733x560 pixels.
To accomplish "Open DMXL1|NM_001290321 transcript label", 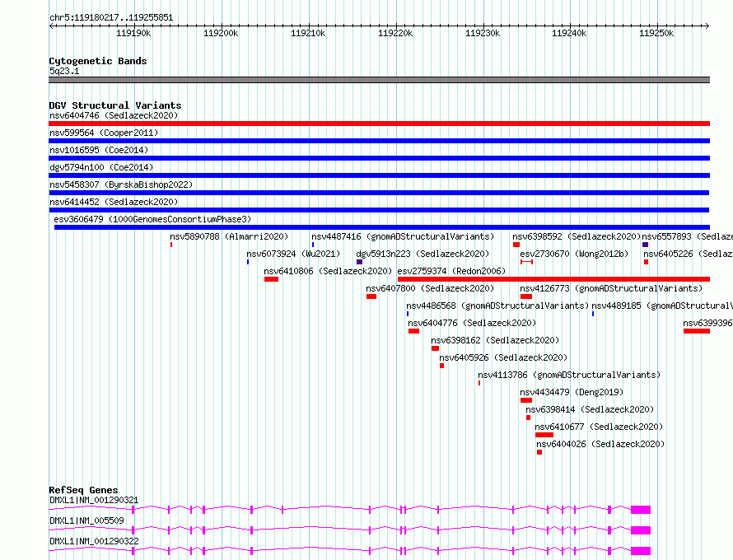I will point(94,500).
